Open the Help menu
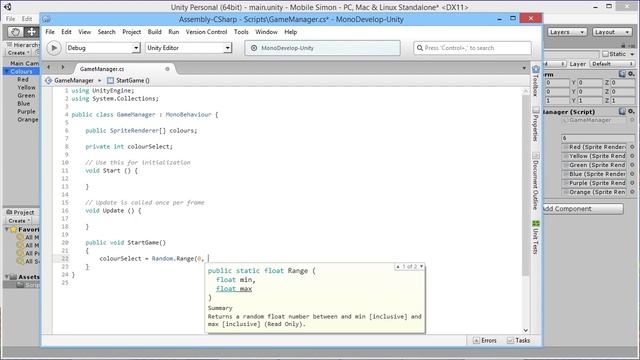 click(x=291, y=32)
